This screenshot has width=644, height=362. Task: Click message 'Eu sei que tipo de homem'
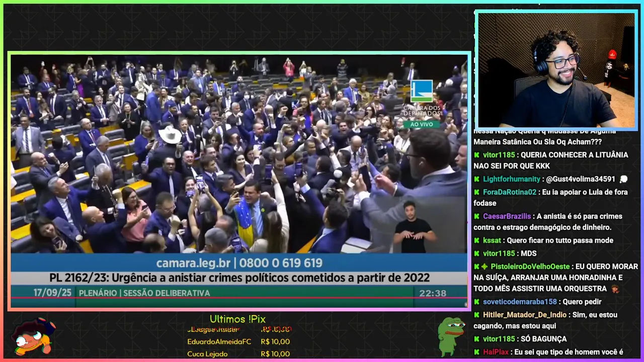pos(569,352)
